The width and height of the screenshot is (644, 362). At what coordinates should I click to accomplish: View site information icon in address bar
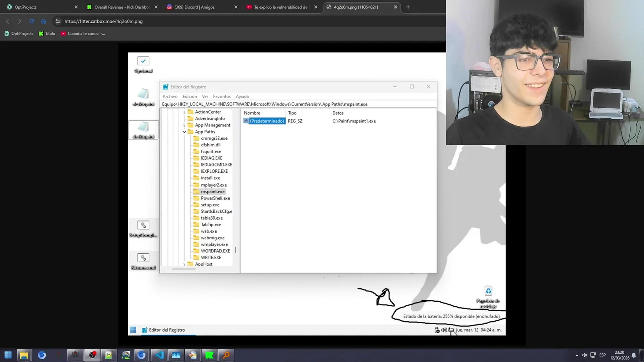58,21
